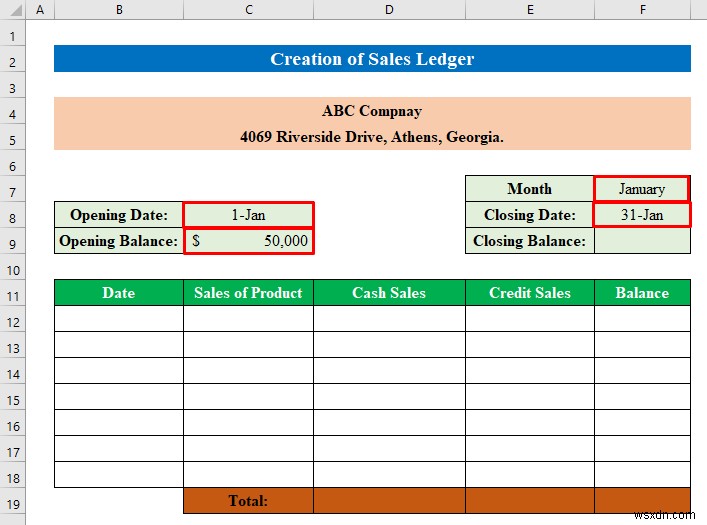
Task: Select the Cash Sales cell in row 13
Action: [389, 345]
